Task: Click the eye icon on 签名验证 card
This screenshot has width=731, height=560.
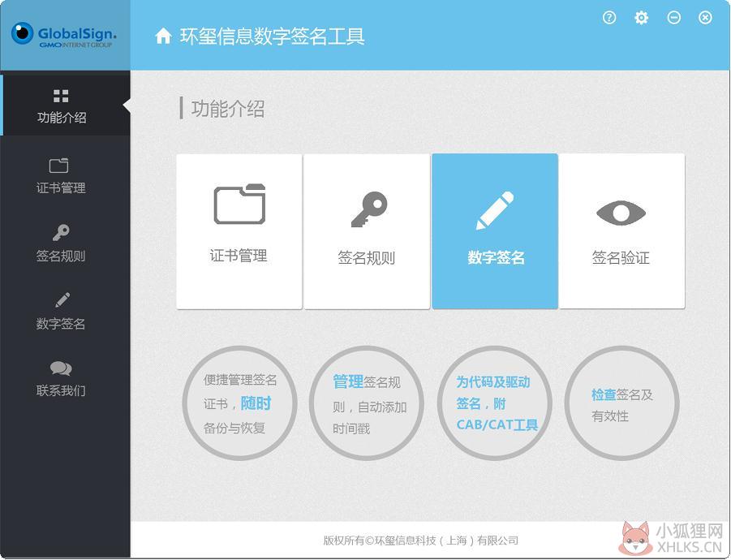Action: (621, 213)
